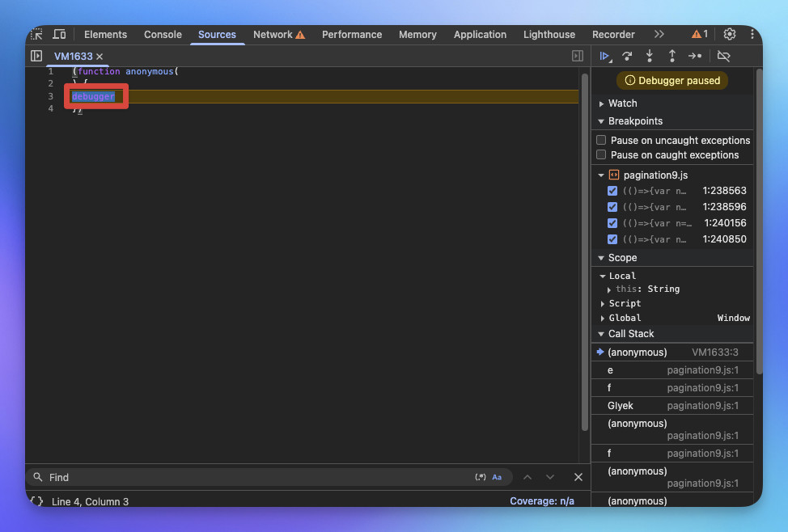788x532 pixels.
Task: Go to previous search match
Action: [527, 477]
